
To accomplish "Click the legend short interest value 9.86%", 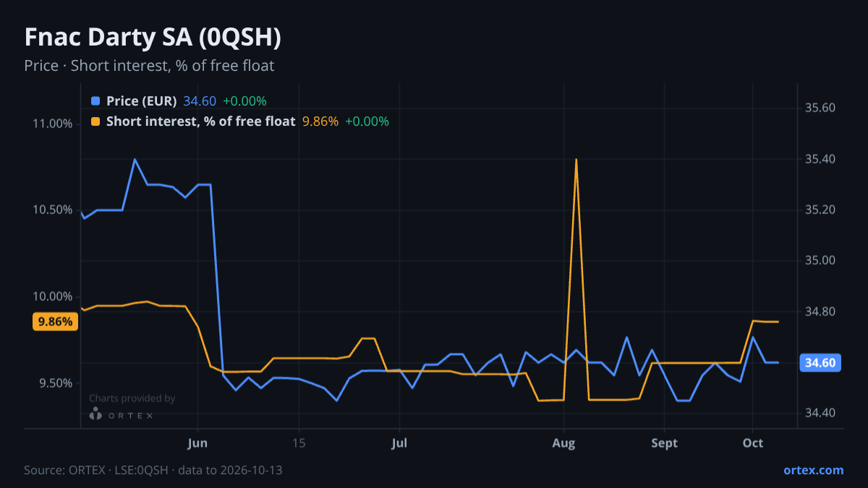I will [x=320, y=121].
